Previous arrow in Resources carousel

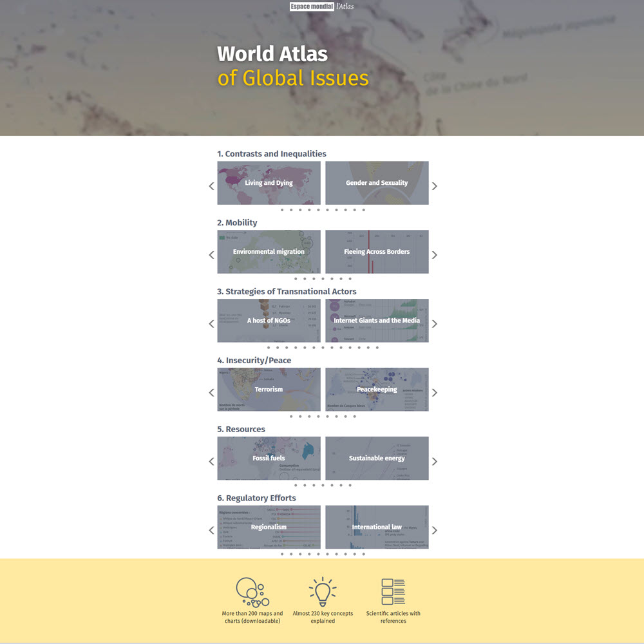coord(211,462)
